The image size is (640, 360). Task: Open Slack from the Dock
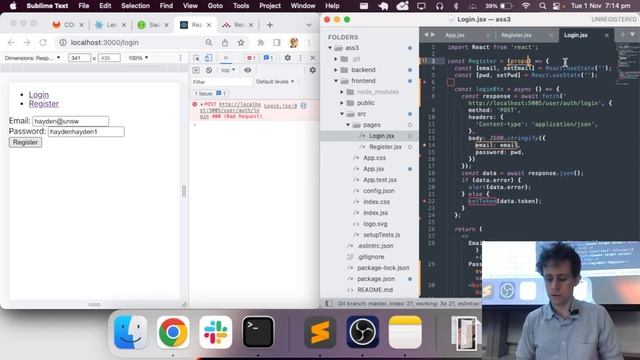tap(216, 332)
